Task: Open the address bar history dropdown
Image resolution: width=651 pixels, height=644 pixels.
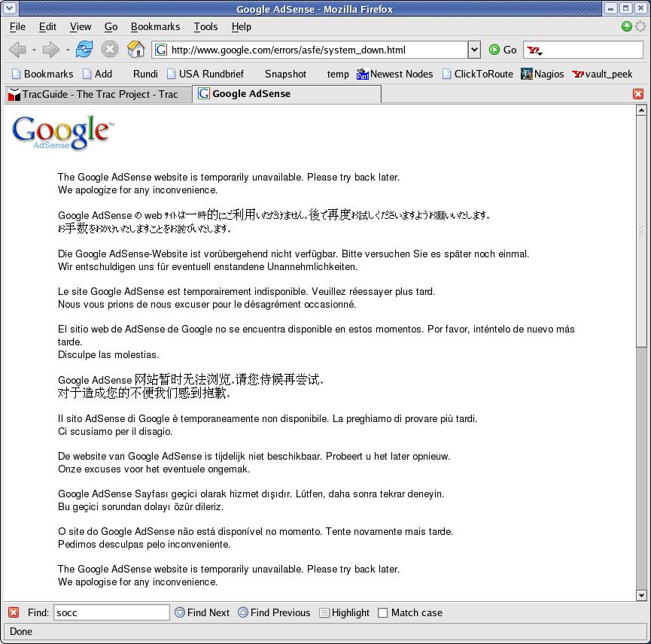Action: pos(474,49)
